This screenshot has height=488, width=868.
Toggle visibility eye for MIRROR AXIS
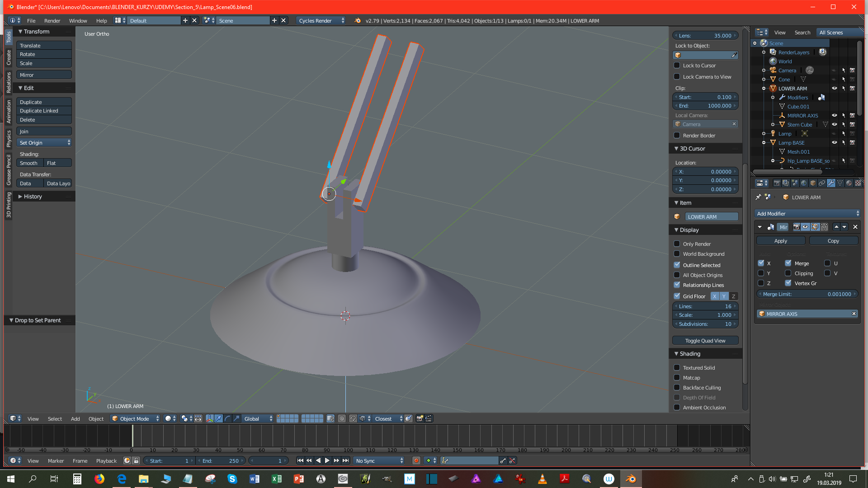tap(835, 116)
